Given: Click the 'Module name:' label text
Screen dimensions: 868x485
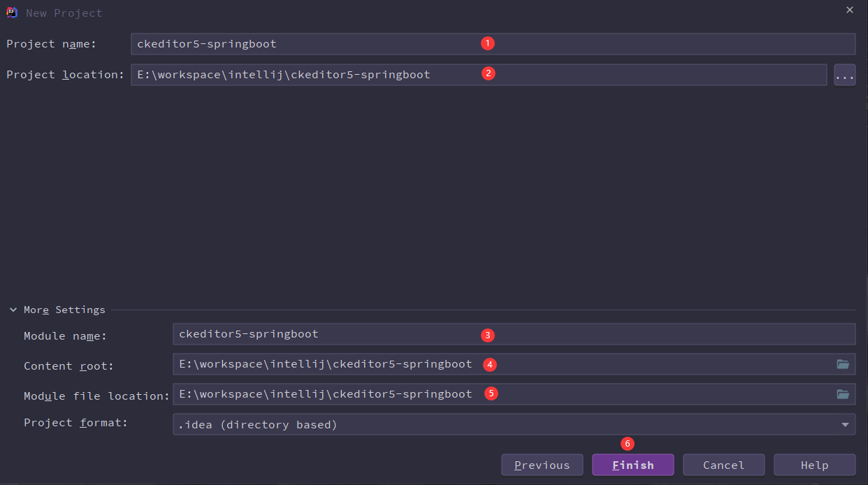Looking at the screenshot, I should pyautogui.click(x=65, y=336).
